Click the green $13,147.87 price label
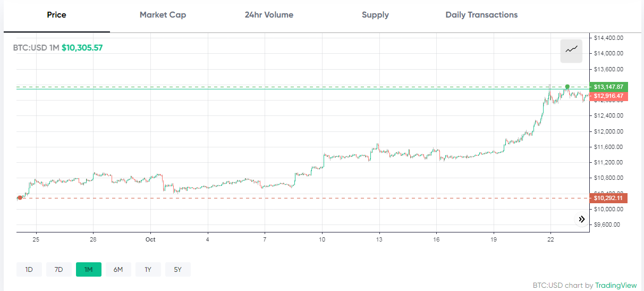Image resolution: width=644 pixels, height=291 pixels. pos(609,87)
